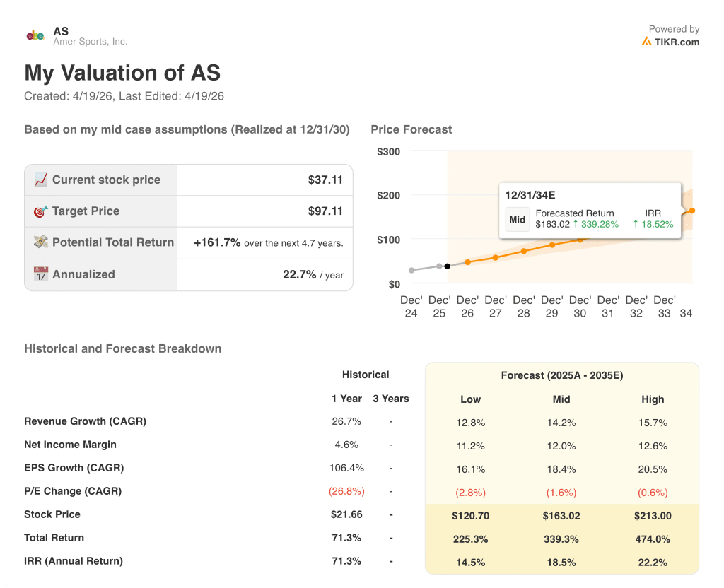Click the Mid Stock Price value of $163.02

(x=561, y=516)
